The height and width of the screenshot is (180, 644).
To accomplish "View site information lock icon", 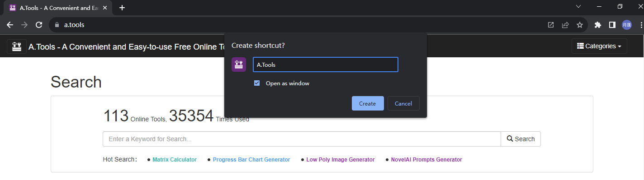I will pyautogui.click(x=57, y=25).
